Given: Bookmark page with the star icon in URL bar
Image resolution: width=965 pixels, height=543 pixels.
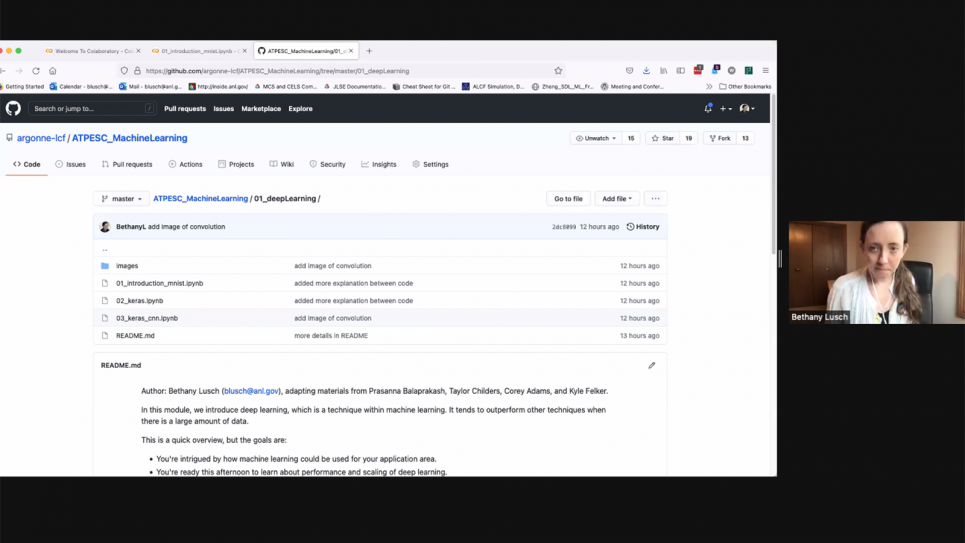Looking at the screenshot, I should [558, 71].
